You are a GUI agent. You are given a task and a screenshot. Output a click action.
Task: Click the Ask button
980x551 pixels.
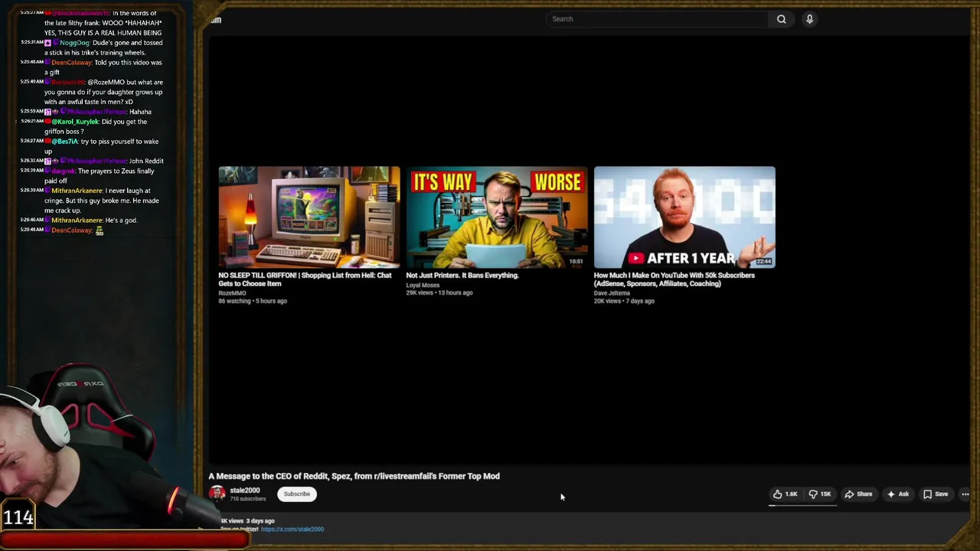[897, 494]
